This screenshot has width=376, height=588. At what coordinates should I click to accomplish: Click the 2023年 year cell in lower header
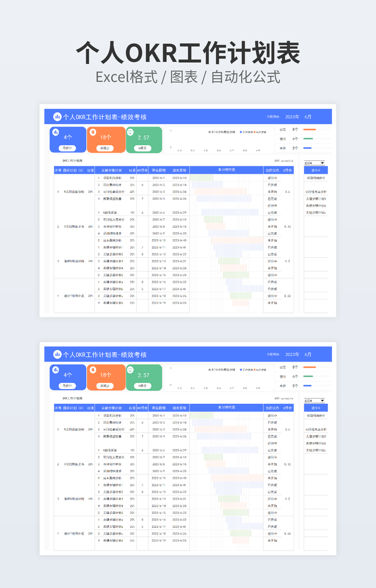(292, 354)
